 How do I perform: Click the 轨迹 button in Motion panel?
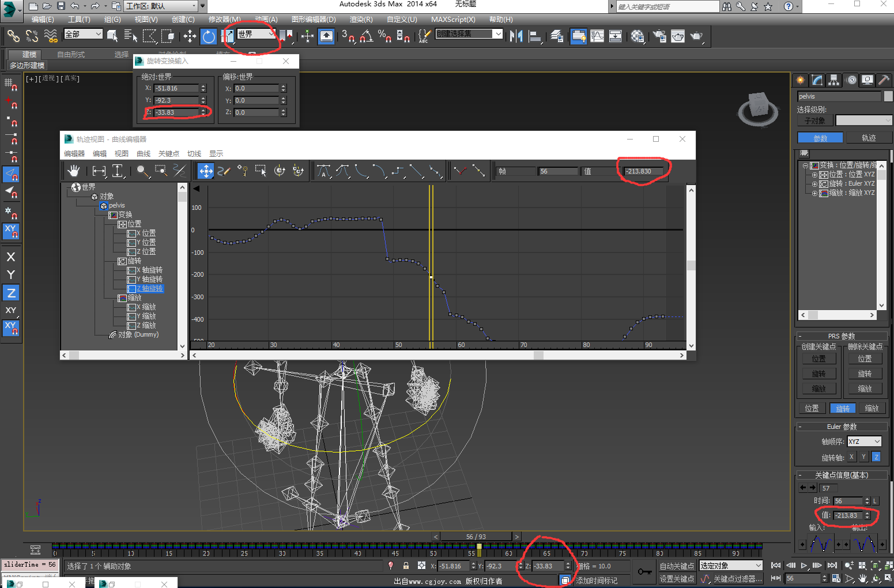869,138
